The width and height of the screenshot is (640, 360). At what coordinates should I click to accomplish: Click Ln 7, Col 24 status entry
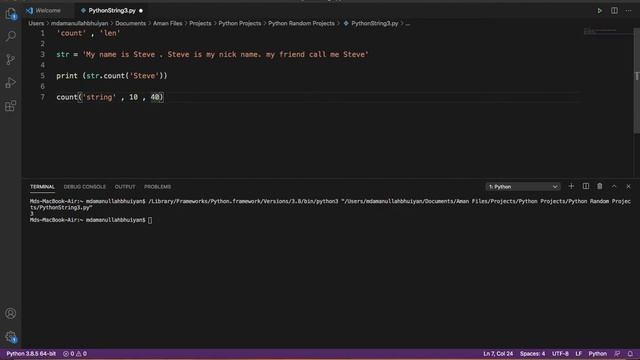coord(498,354)
